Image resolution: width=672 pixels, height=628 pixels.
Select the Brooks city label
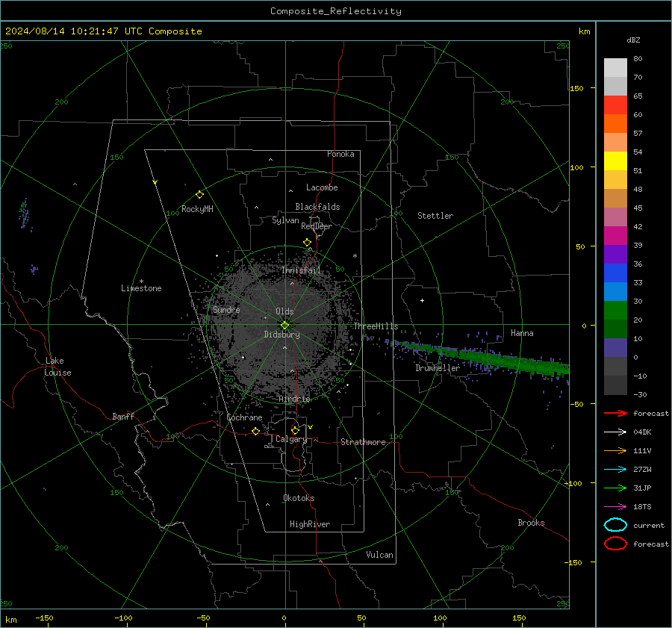[x=531, y=523]
